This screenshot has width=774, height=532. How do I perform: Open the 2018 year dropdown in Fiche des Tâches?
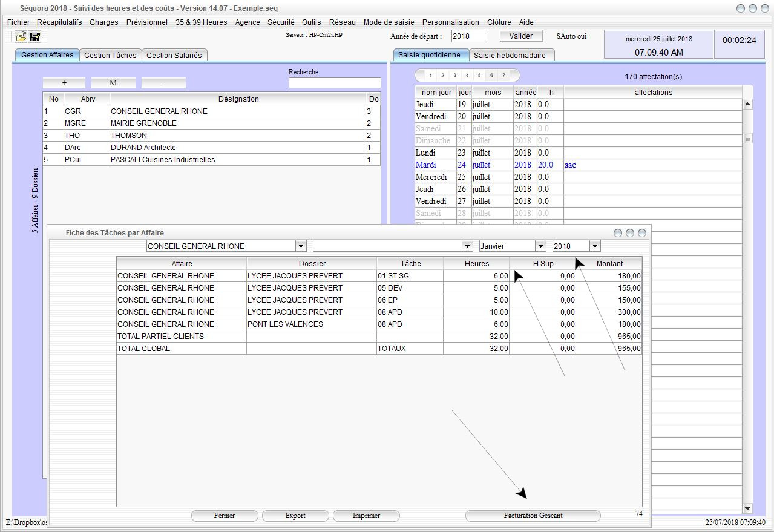595,246
